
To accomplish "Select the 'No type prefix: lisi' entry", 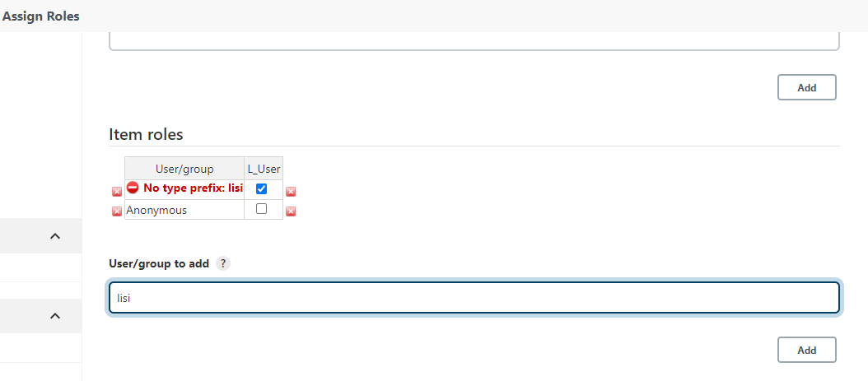I will coord(193,188).
